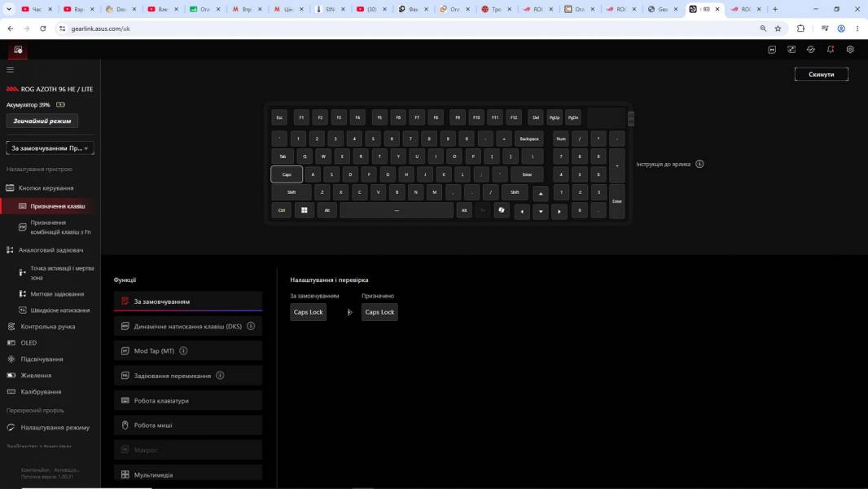Select the Робота миші function

(x=187, y=425)
